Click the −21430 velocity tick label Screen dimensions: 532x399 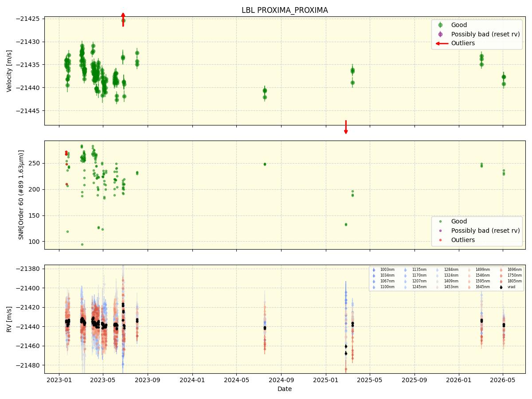coord(28,42)
